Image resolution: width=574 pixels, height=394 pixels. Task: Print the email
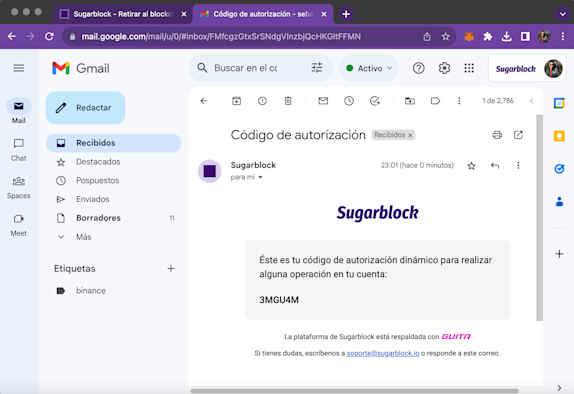[497, 135]
